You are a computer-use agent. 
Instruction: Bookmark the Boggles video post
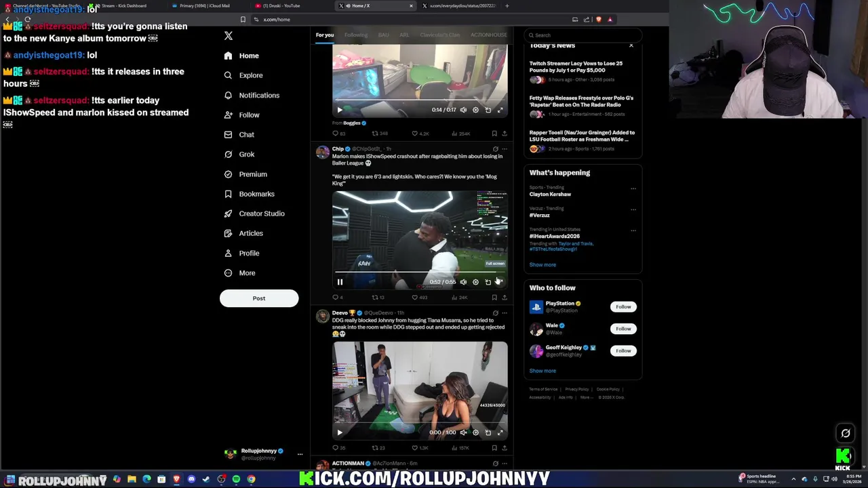click(x=494, y=134)
